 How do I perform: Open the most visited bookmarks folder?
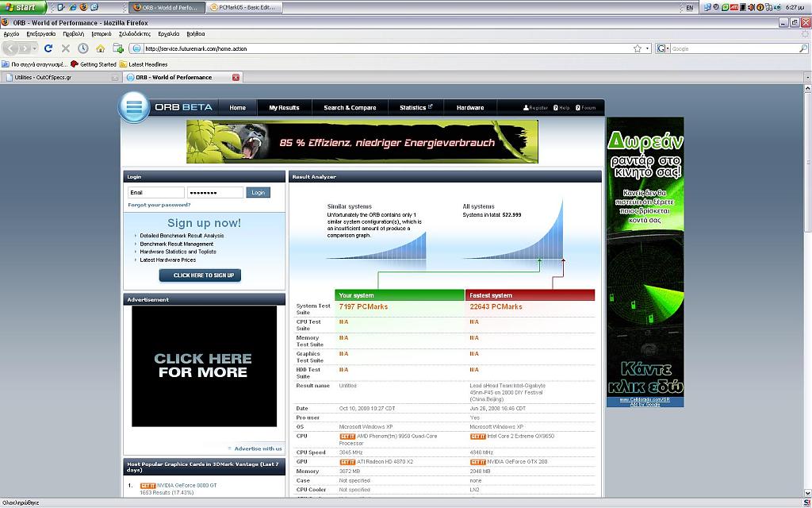pos(34,64)
